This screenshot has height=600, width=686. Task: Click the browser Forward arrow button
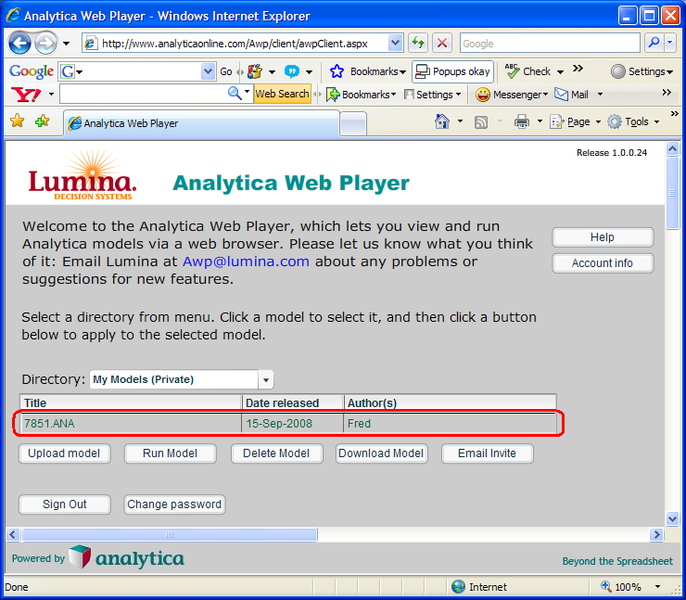pos(46,43)
